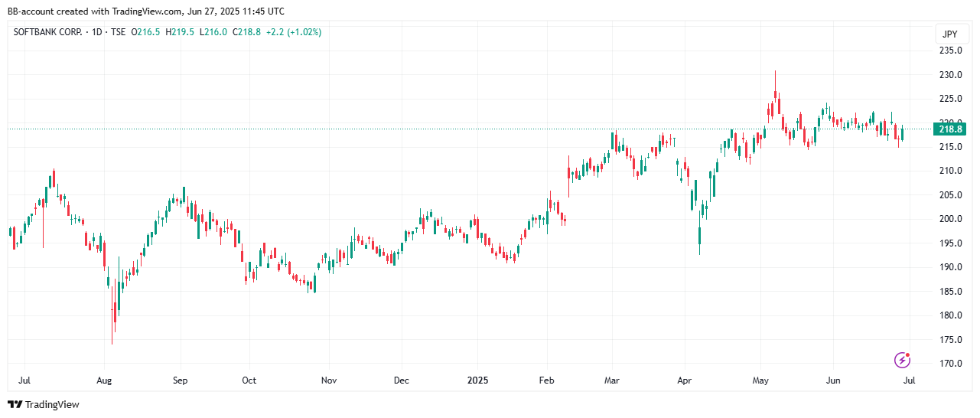Click the 175.0 price axis label
Image resolution: width=980 pixels, height=418 pixels.
tap(950, 339)
